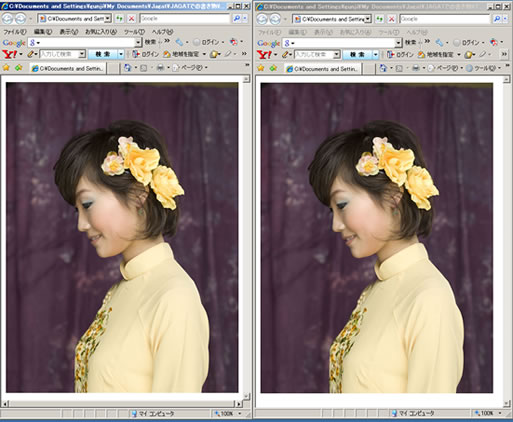Image resolution: width=513 pixels, height=422 pixels.
Task: Click Refresh icon in left browser window
Action: 119,19
